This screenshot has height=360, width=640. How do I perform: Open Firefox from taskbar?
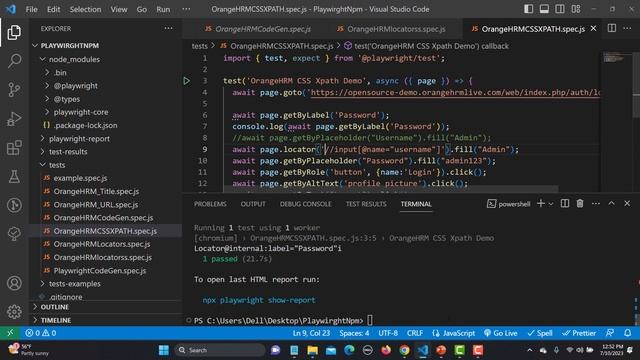tap(386, 350)
